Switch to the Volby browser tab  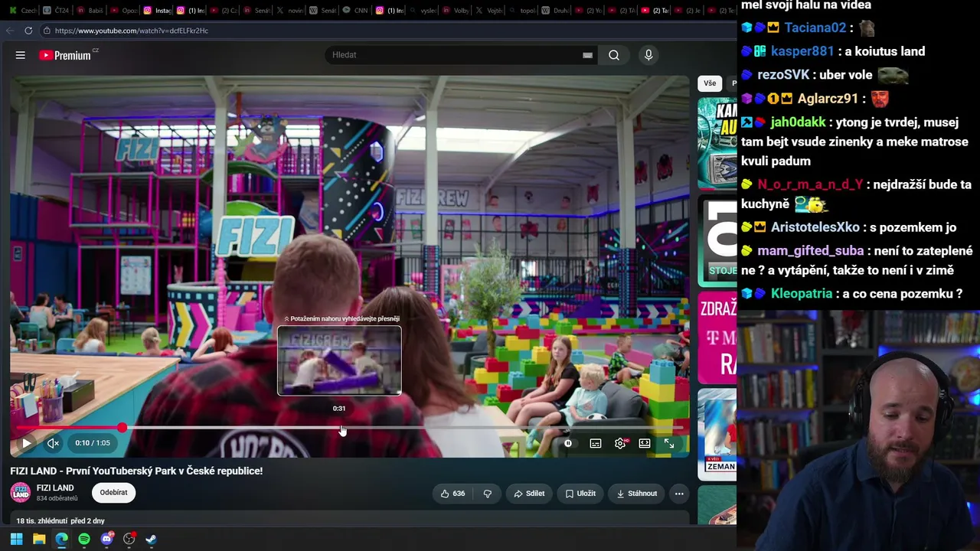453,11
